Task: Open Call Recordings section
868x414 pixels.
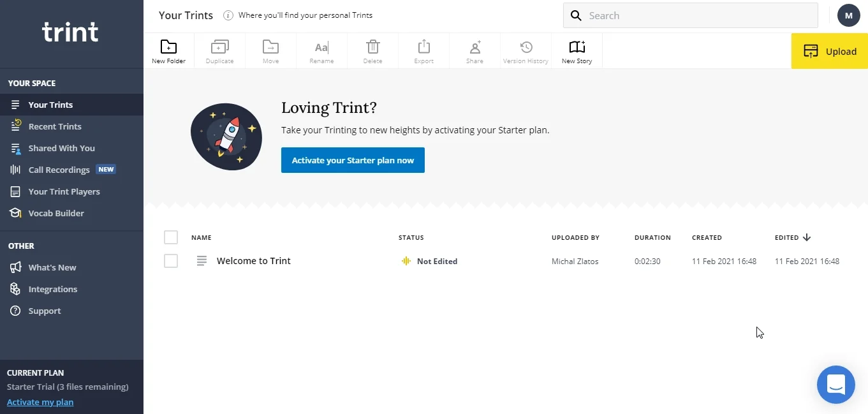Action: 71,170
